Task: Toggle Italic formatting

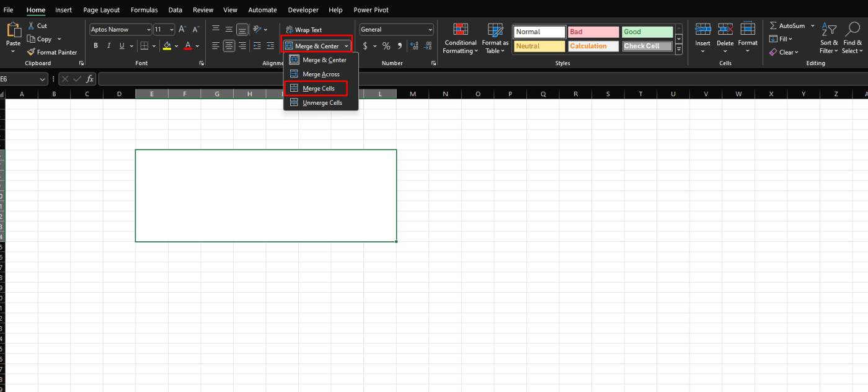Action: pyautogui.click(x=109, y=46)
